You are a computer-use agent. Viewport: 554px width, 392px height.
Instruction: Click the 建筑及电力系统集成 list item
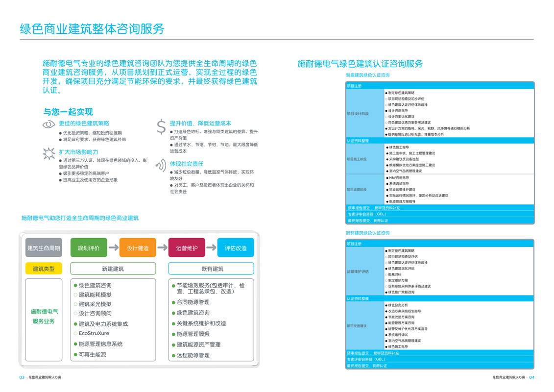click(x=101, y=324)
